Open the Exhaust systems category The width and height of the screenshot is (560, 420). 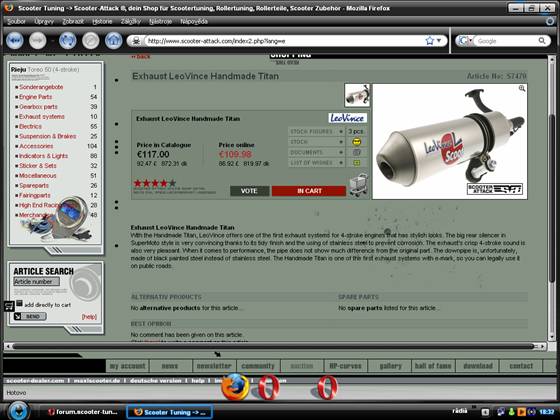click(x=42, y=116)
